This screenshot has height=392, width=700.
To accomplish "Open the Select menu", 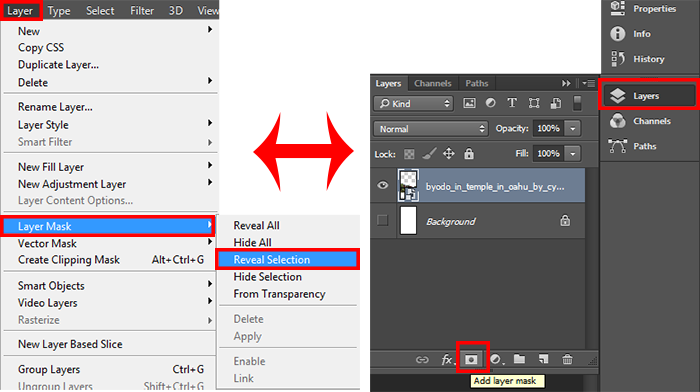I will (x=100, y=10).
